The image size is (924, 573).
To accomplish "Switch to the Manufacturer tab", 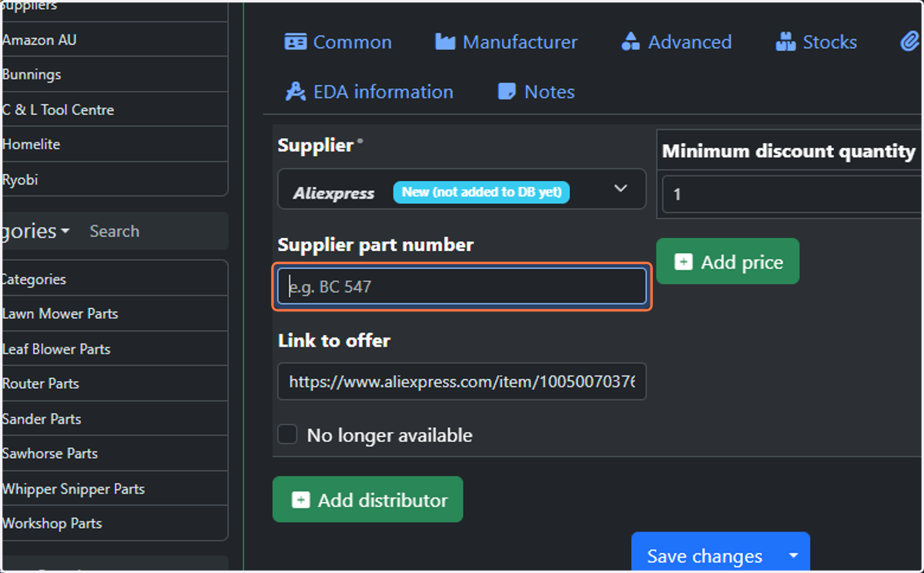I will point(506,42).
